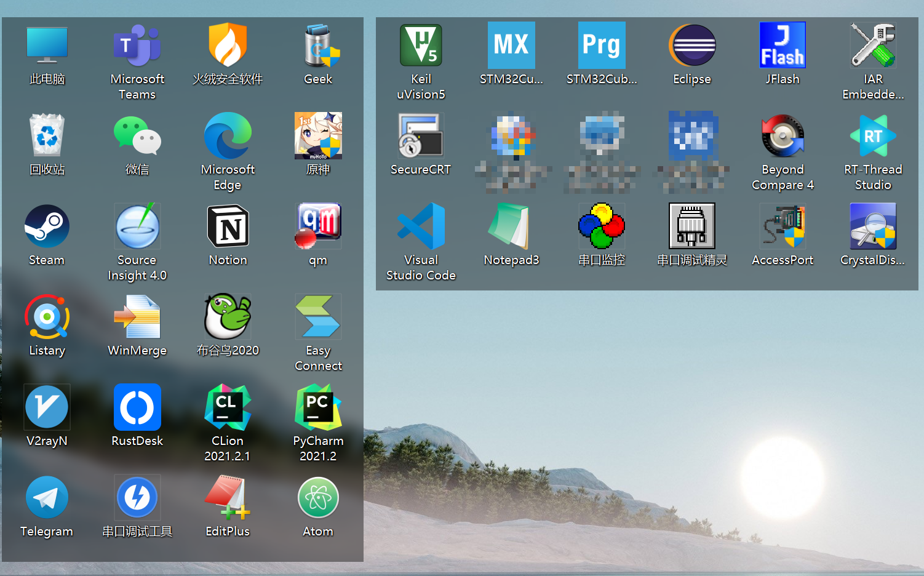Open Visual Studio Code icon

click(421, 226)
